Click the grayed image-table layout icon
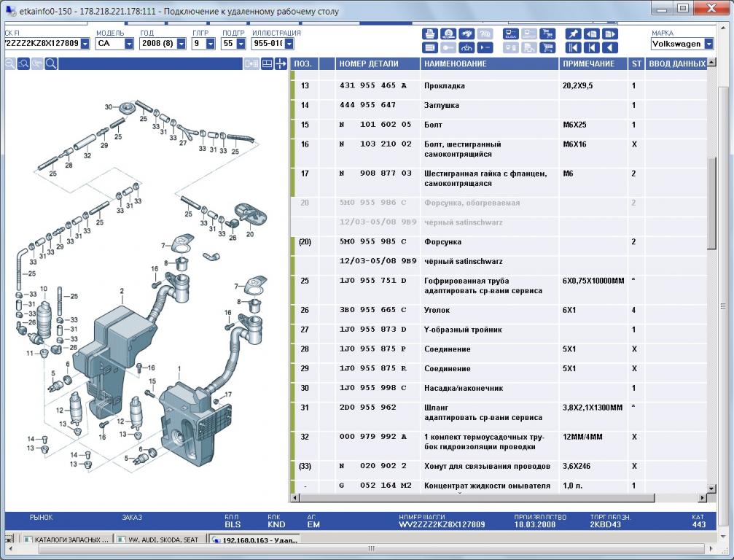The height and width of the screenshot is (560, 734). click(251, 63)
